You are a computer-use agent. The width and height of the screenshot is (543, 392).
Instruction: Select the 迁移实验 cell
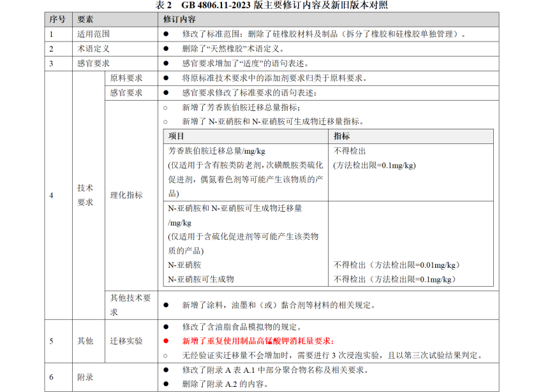click(x=126, y=341)
